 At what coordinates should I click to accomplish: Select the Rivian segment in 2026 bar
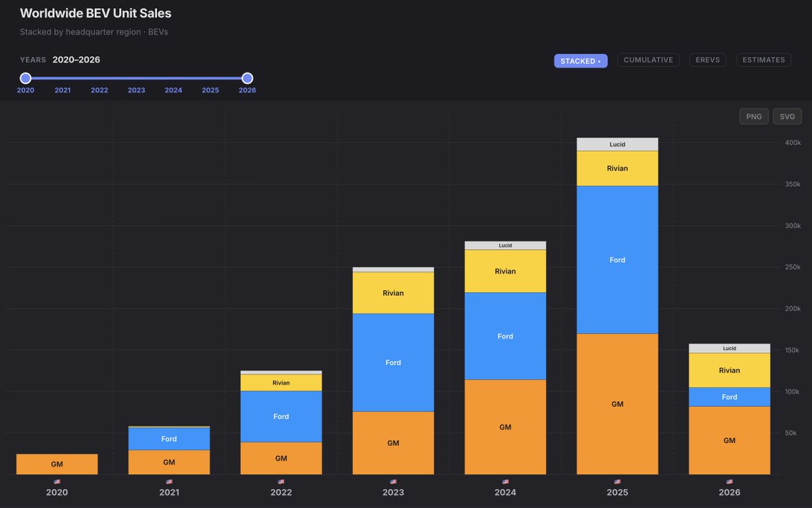(729, 371)
